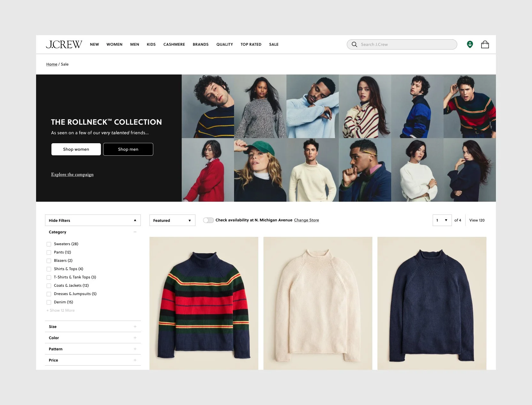This screenshot has width=532, height=405.
Task: Open the BRANDS menu
Action: pyautogui.click(x=201, y=44)
